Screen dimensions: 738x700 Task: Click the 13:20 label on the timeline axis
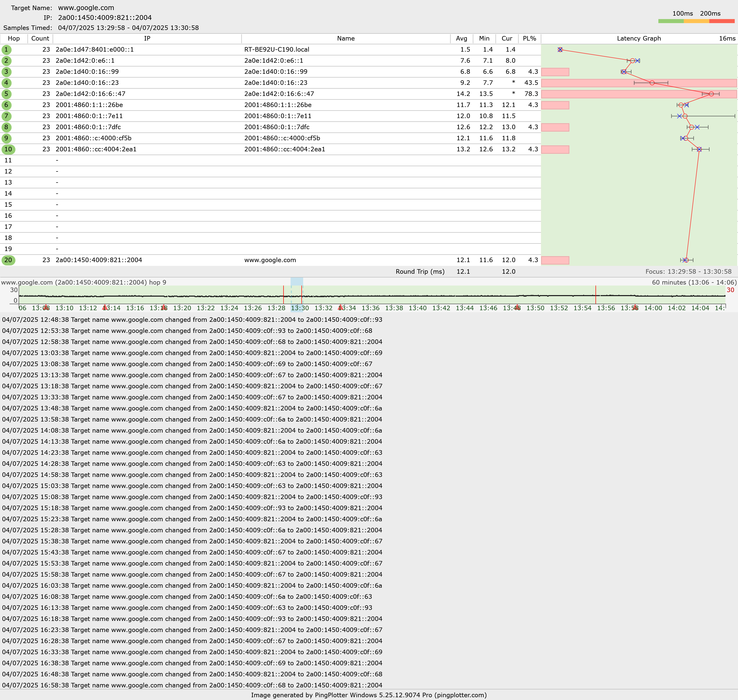point(182,308)
